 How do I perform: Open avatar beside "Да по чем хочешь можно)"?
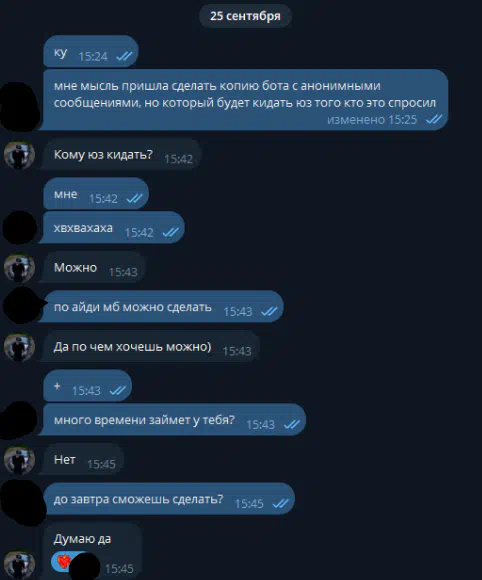coord(19,347)
